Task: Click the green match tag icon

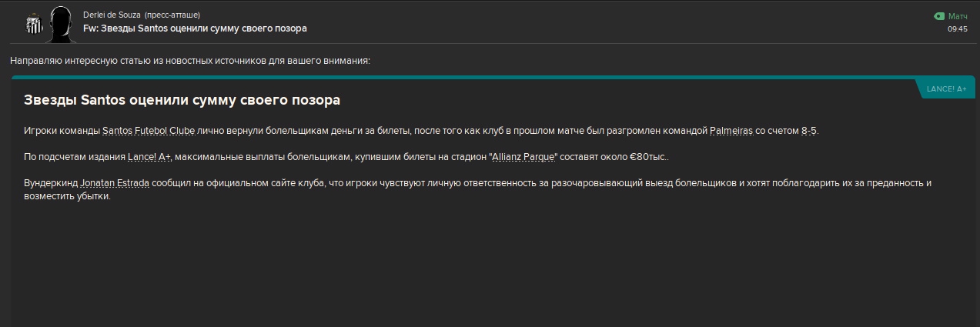Action: (938, 16)
